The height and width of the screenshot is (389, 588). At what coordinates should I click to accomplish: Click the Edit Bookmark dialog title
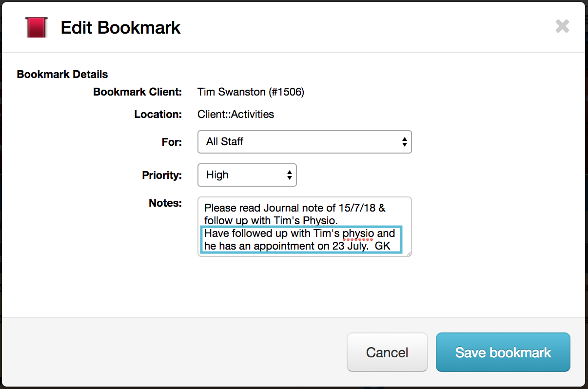pos(120,28)
